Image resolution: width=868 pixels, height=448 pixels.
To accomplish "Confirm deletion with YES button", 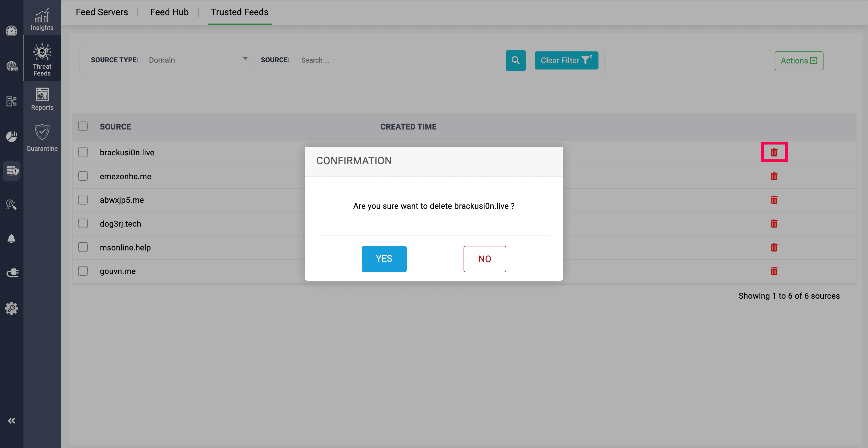I will 384,258.
